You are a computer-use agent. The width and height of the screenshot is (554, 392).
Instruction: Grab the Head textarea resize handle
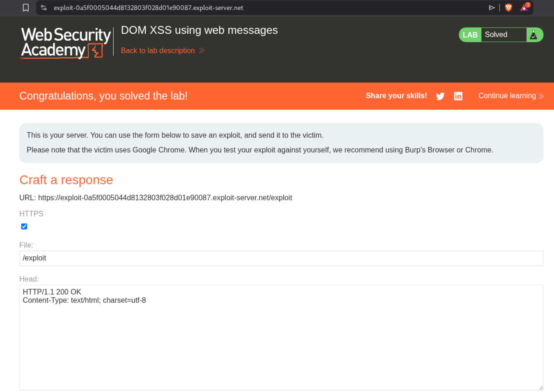(x=541, y=388)
